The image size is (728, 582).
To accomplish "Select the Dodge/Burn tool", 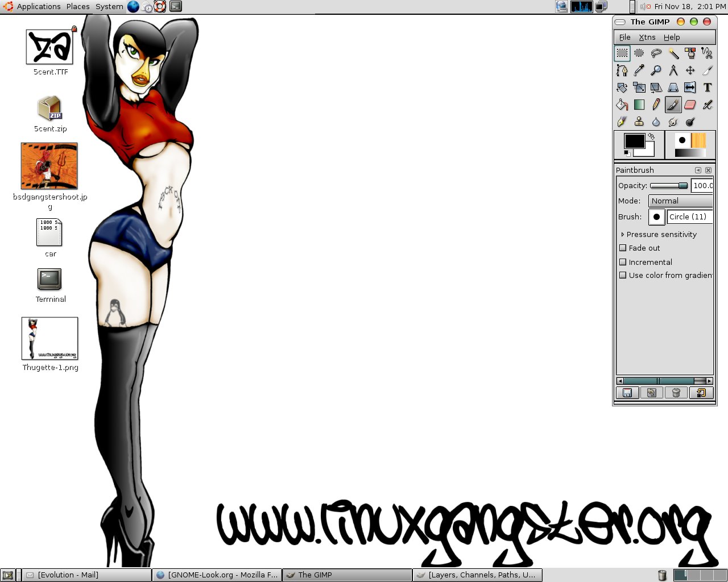I will [x=690, y=122].
